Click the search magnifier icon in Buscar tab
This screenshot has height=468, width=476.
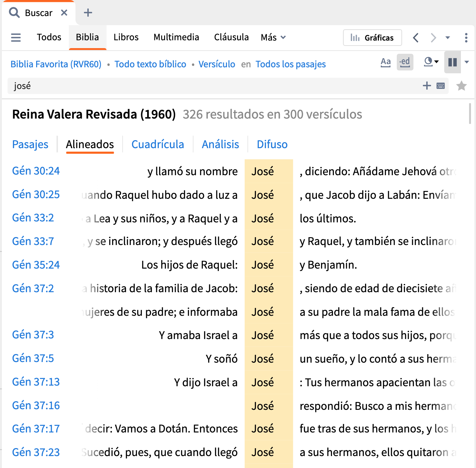click(14, 13)
